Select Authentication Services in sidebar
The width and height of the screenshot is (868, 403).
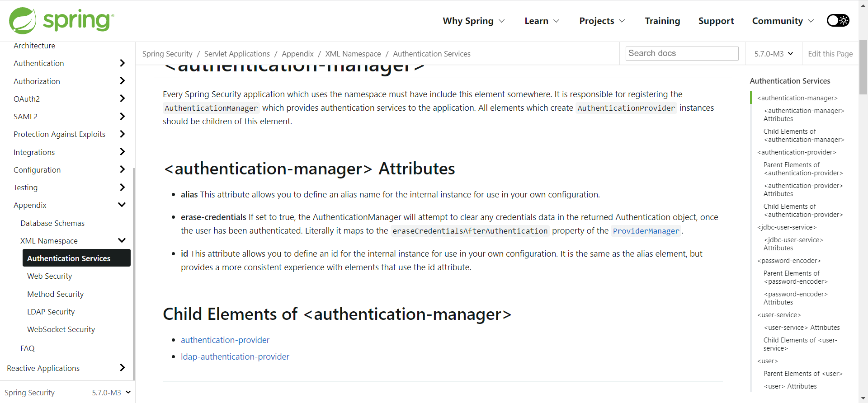pos(76,258)
